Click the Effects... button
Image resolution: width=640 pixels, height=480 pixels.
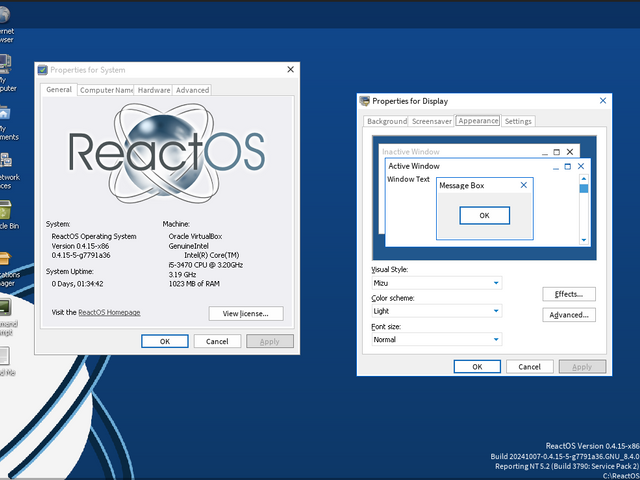[x=569, y=294]
